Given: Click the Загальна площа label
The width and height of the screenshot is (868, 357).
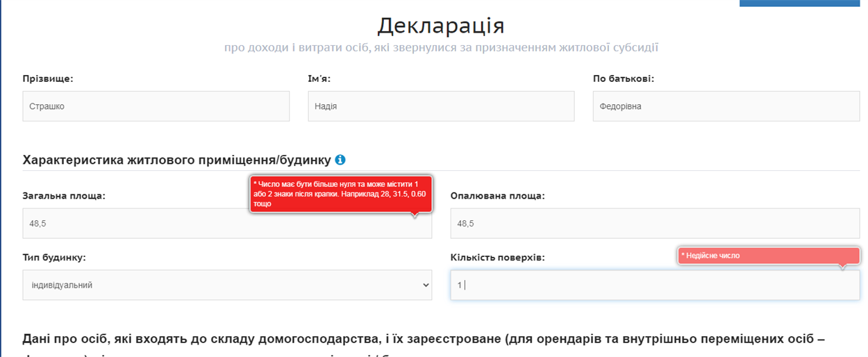Looking at the screenshot, I should 64,196.
